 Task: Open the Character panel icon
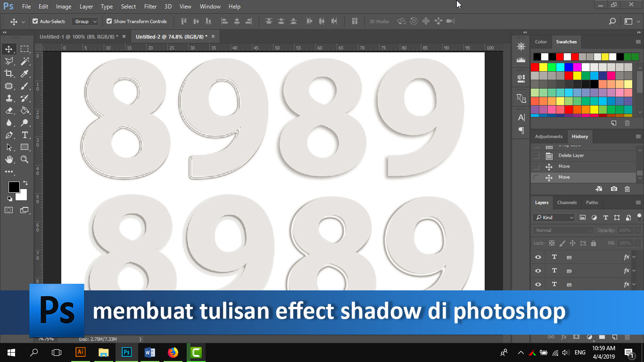tap(520, 118)
